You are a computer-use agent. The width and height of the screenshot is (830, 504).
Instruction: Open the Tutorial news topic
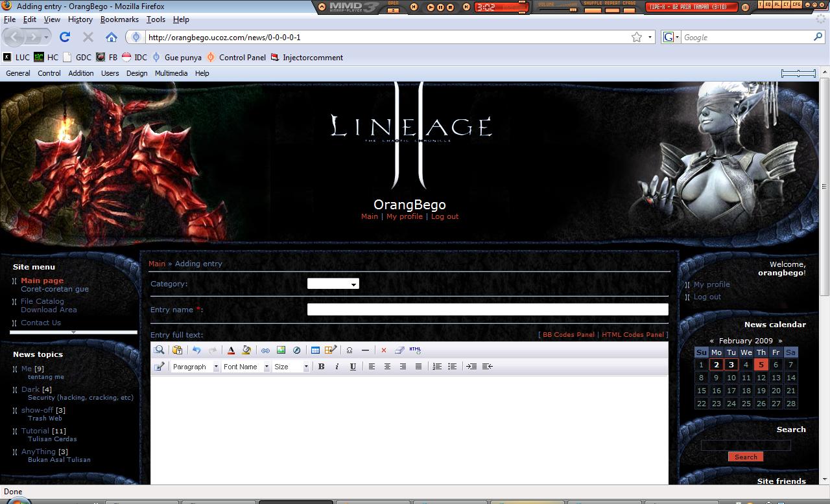click(35, 431)
